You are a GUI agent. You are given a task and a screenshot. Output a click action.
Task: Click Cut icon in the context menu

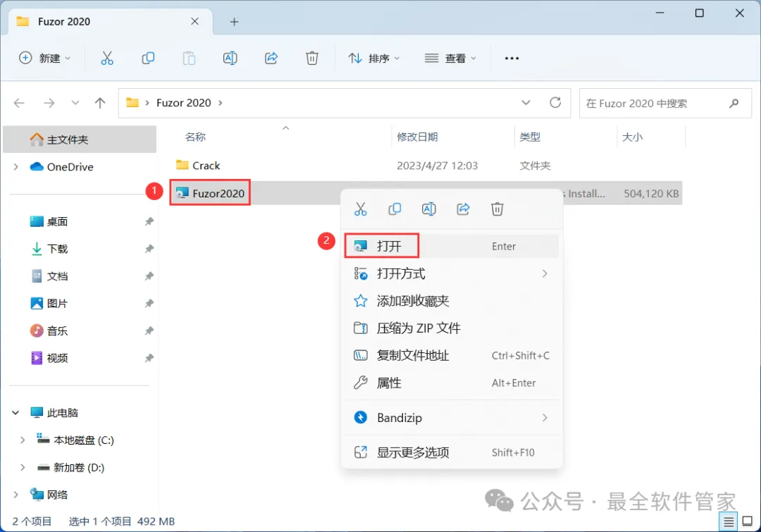(361, 209)
